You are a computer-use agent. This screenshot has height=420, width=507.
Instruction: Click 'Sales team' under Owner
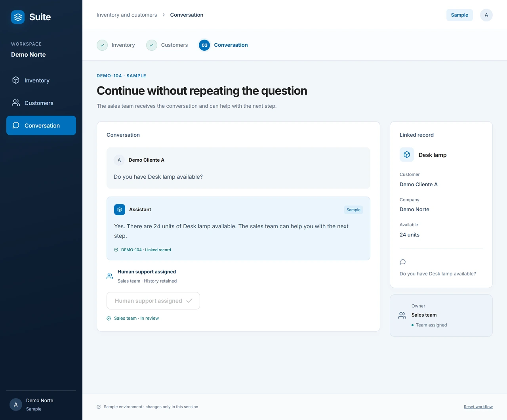point(424,315)
